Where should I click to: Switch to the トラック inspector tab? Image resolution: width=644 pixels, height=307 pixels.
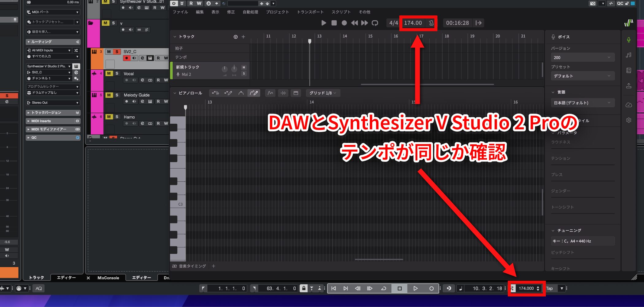tap(36, 278)
